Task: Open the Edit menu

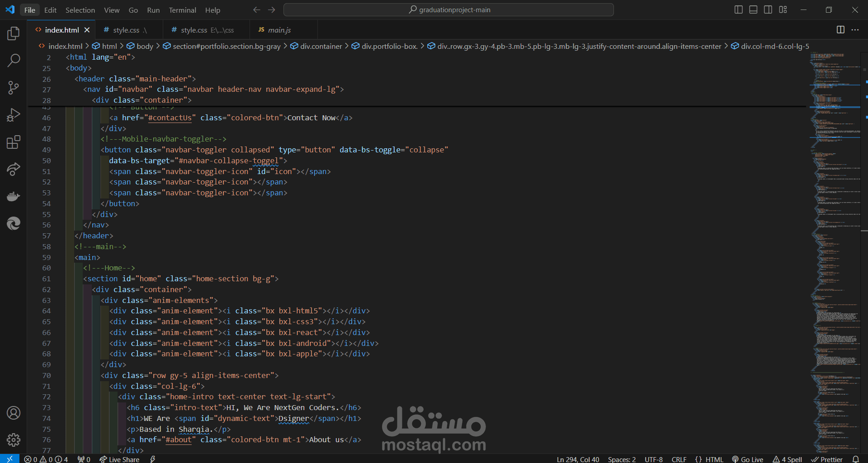Action: pos(50,10)
